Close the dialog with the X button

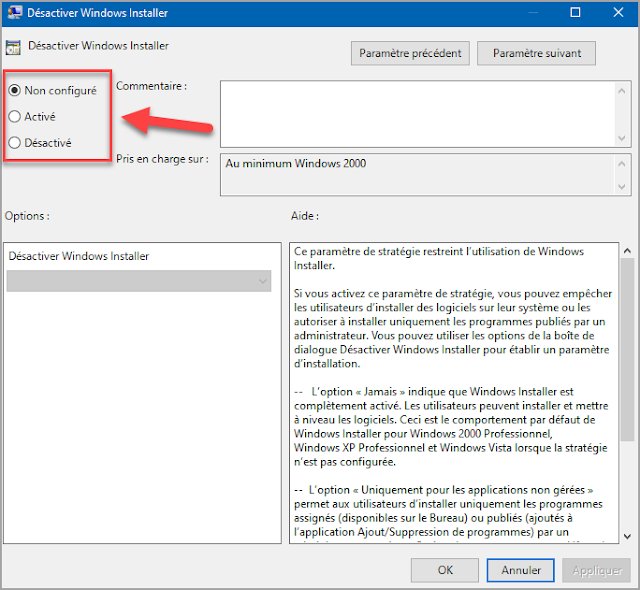(x=618, y=13)
